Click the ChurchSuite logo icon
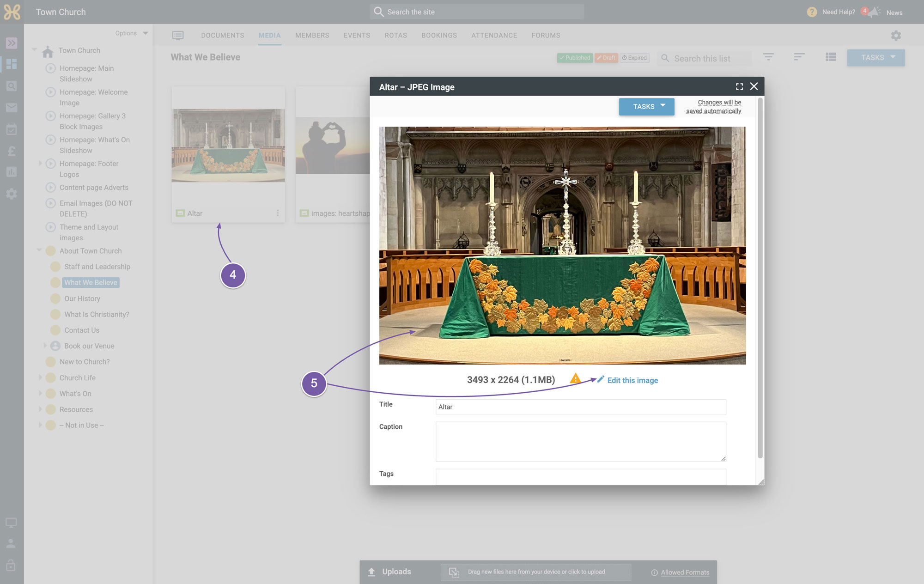 pos(12,12)
